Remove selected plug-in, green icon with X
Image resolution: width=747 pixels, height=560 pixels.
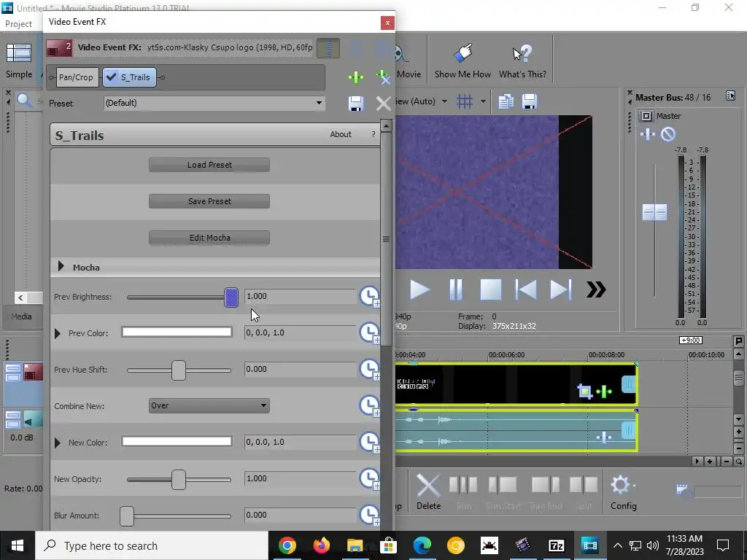point(383,77)
